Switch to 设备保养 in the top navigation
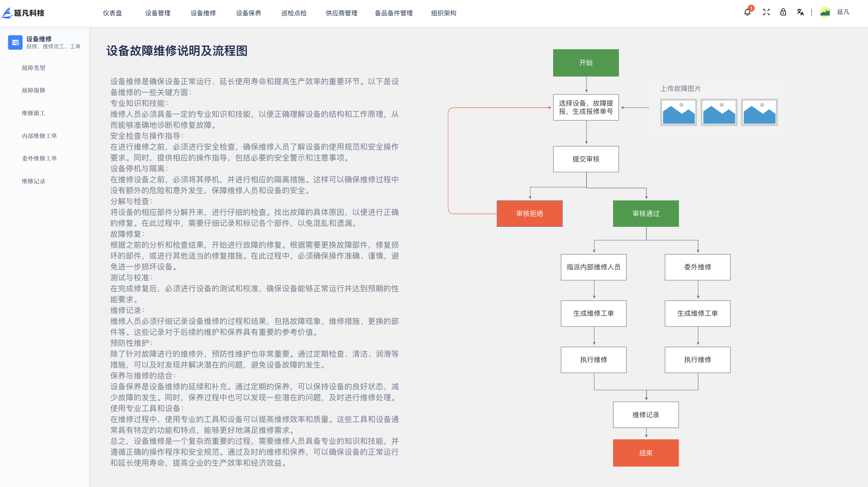 [x=248, y=13]
